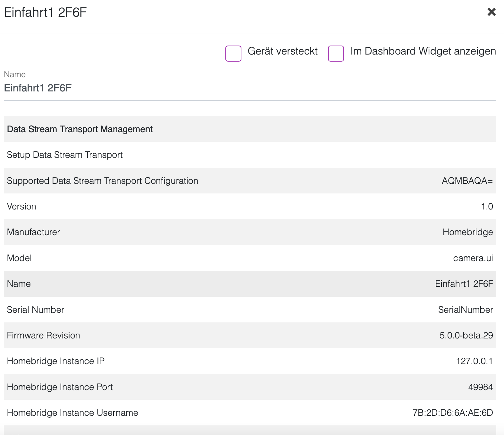Select the Data Stream Transport Management header
The image size is (504, 435).
click(x=80, y=129)
